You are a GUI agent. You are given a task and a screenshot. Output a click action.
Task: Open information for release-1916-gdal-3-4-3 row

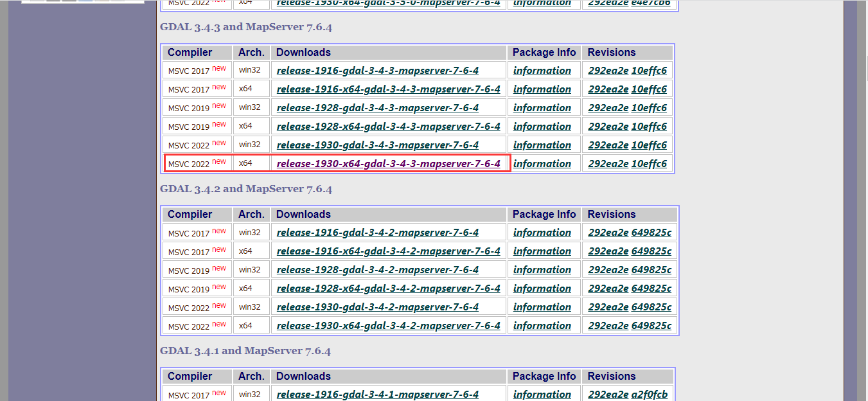542,71
